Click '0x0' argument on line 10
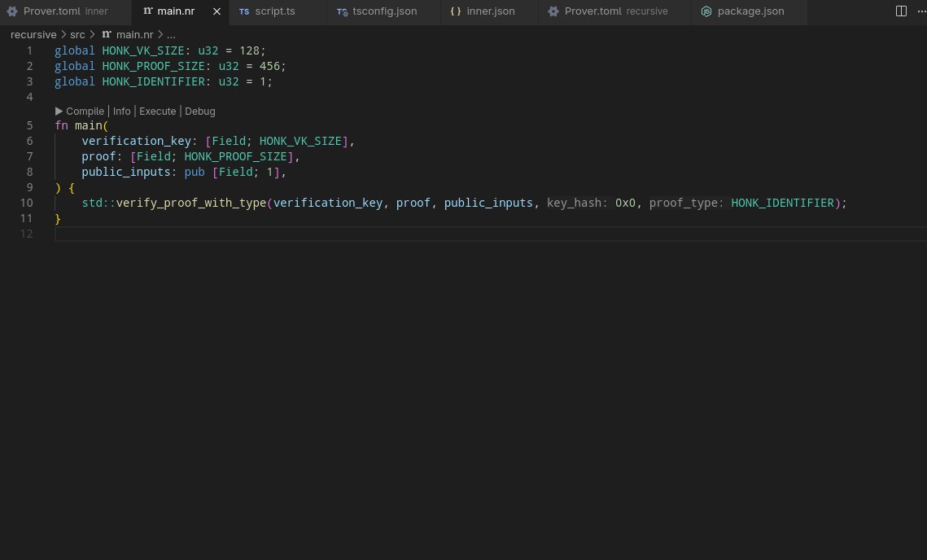 (x=625, y=203)
